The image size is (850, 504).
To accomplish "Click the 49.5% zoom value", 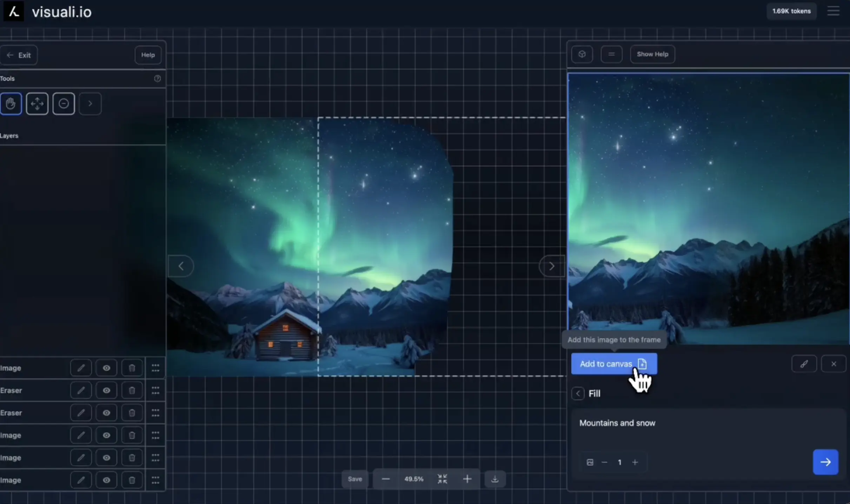I will pos(414,479).
